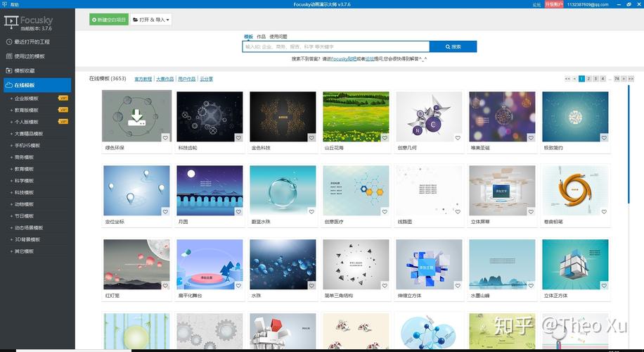Select 在线模板 online templates section

tap(37, 85)
